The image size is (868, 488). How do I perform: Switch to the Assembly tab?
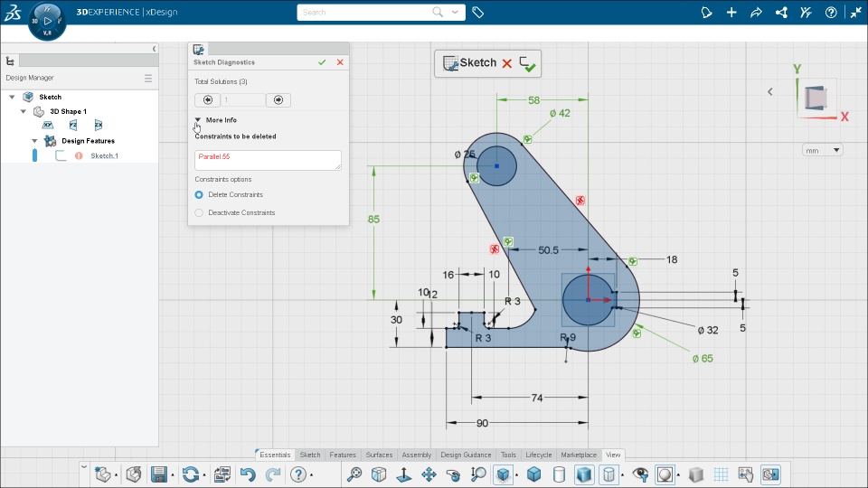pyautogui.click(x=416, y=455)
